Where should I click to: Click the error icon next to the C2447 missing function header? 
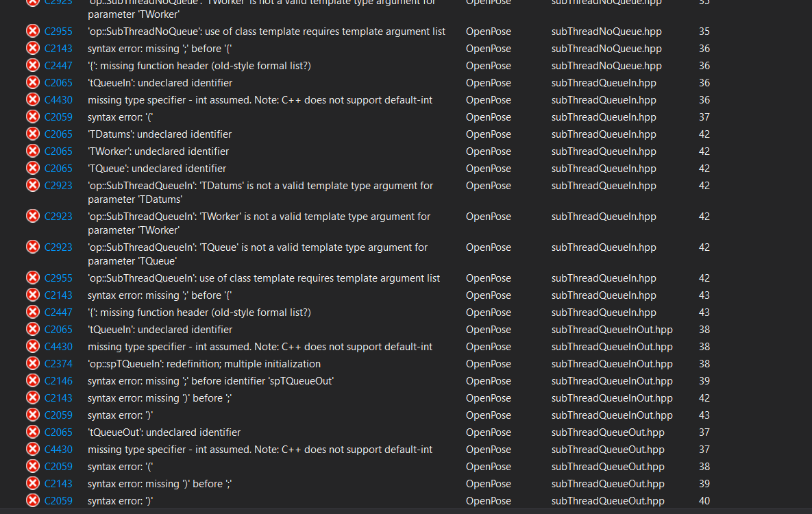point(32,65)
